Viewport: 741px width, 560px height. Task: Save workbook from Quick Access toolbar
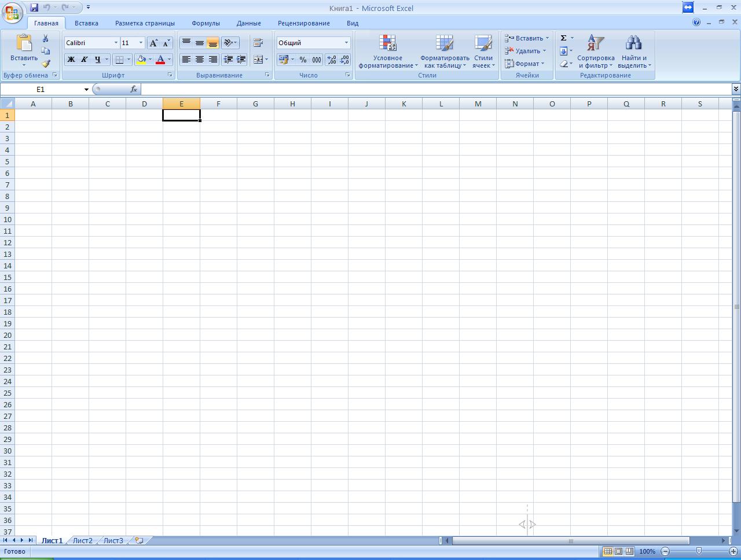click(34, 8)
